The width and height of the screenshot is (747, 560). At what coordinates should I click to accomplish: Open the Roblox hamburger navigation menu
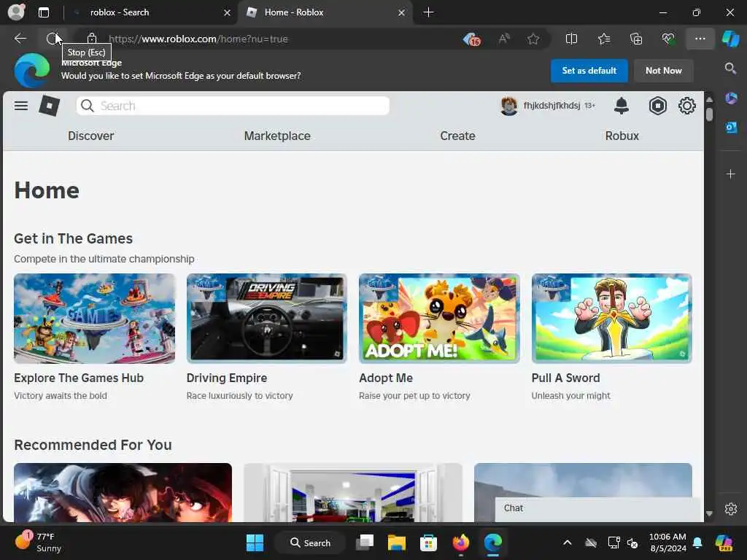[21, 106]
